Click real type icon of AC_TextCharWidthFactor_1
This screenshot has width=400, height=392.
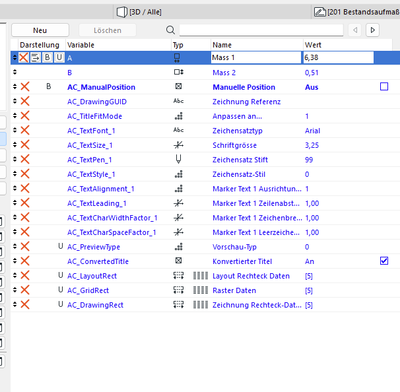[x=179, y=217]
